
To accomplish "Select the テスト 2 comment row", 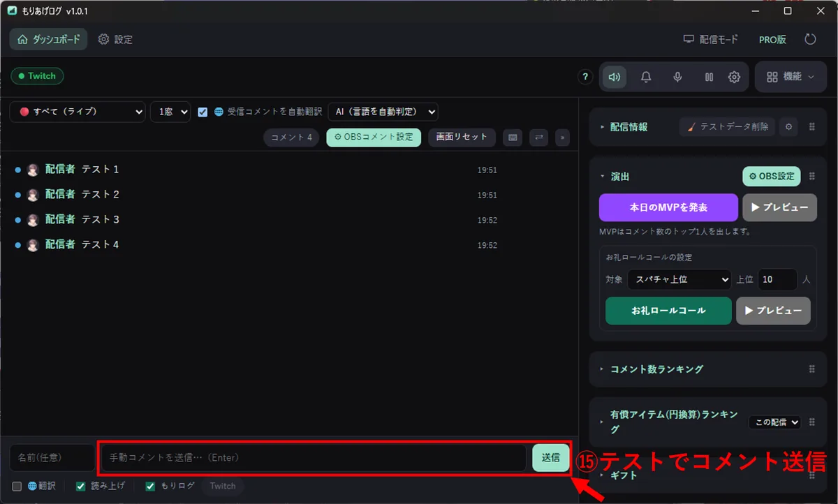I will [289, 195].
